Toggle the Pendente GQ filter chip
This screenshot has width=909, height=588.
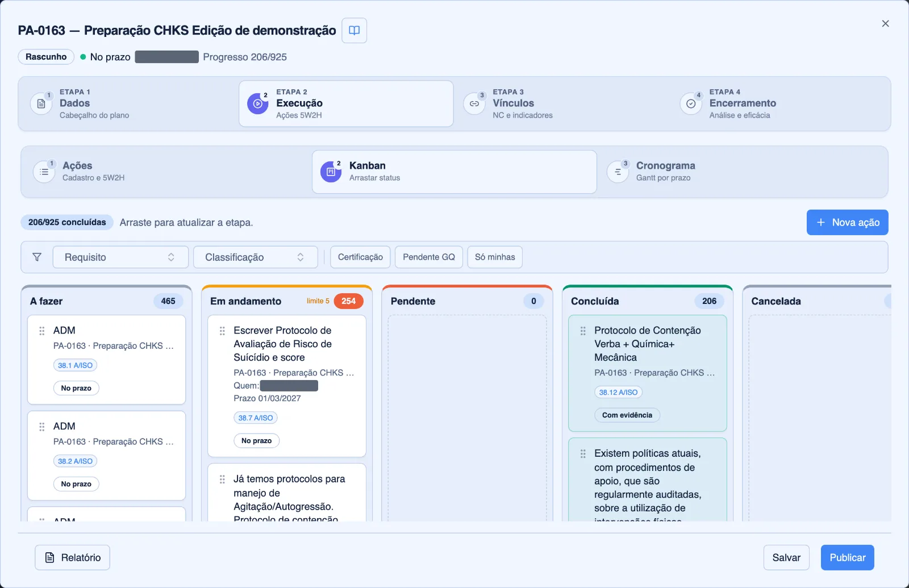pos(429,257)
